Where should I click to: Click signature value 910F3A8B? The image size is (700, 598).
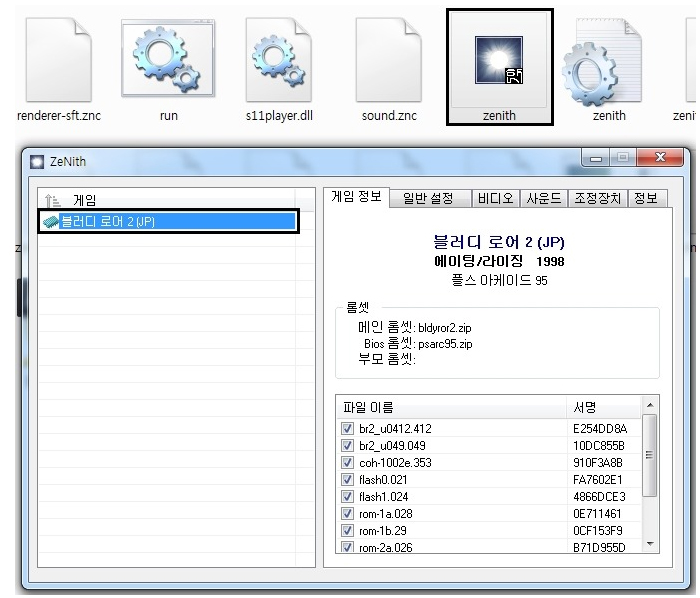point(598,463)
